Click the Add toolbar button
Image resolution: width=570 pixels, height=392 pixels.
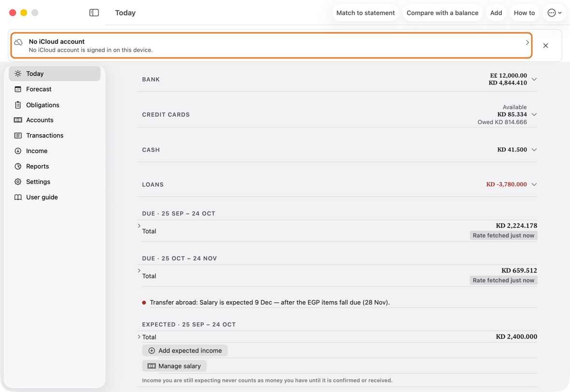496,13
